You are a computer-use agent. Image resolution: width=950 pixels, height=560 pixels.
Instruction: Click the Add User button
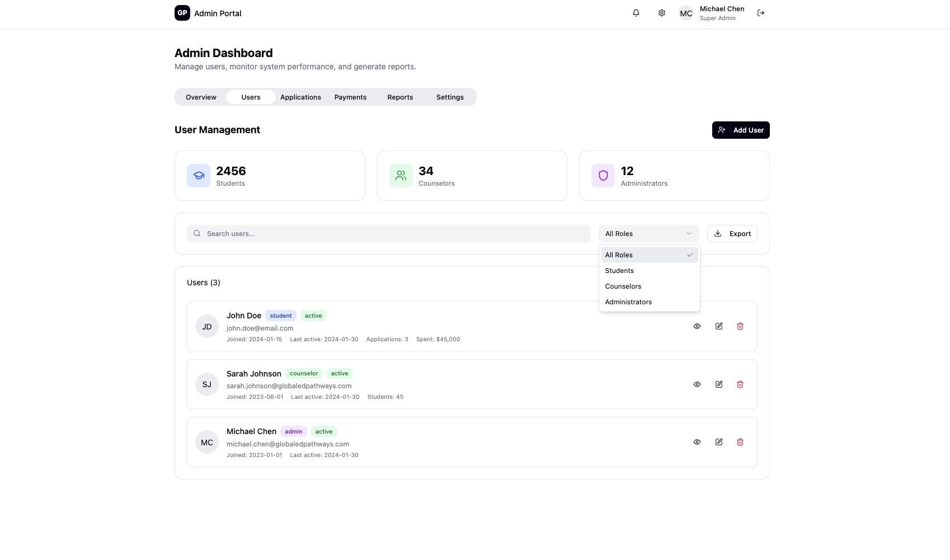point(740,130)
